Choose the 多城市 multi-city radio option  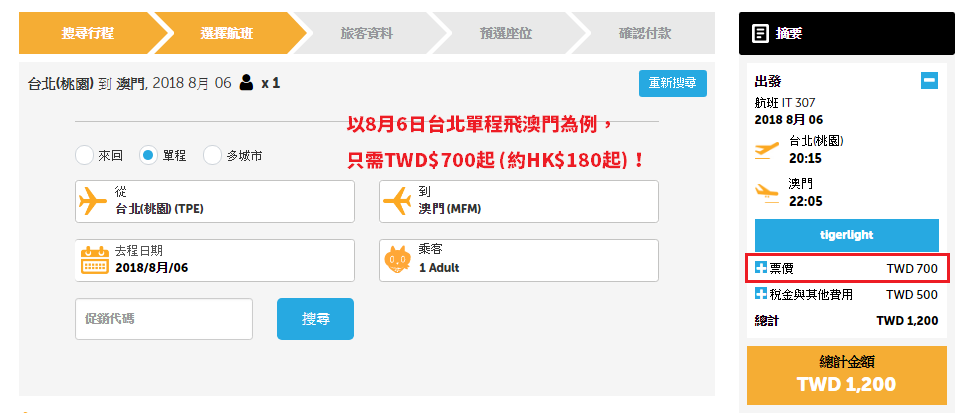212,155
